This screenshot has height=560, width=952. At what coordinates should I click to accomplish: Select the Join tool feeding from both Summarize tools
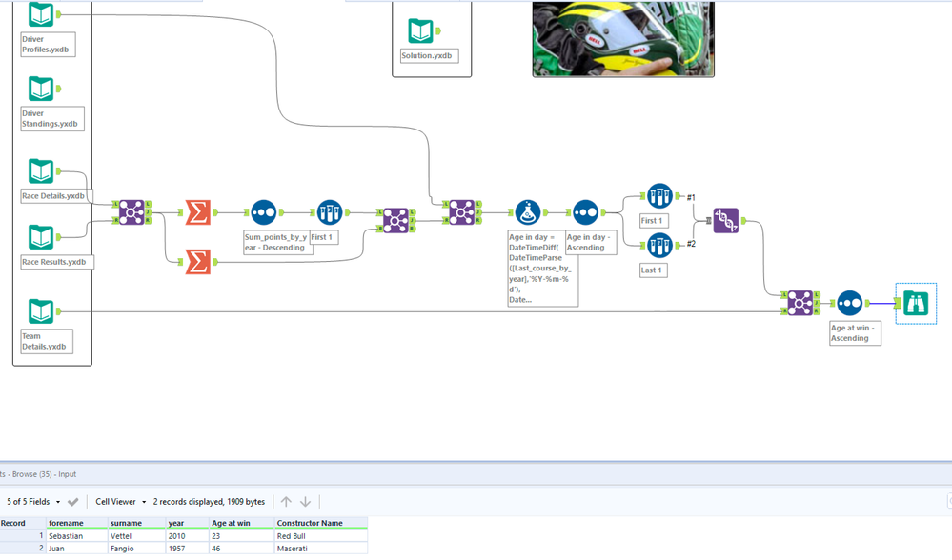tap(395, 220)
